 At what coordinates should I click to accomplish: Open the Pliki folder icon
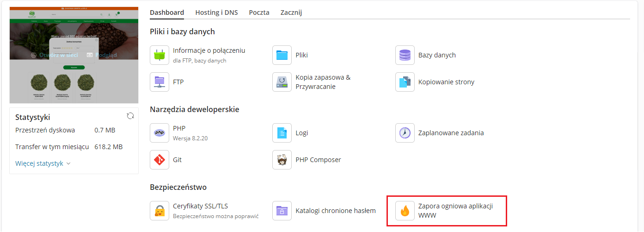(x=282, y=55)
